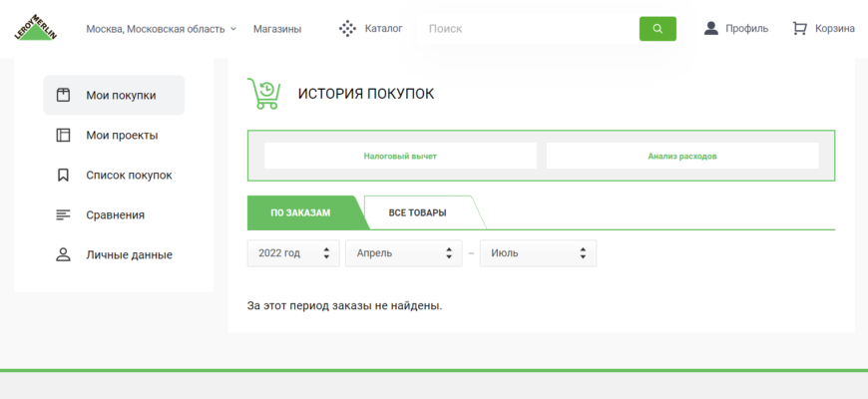Open Сравнения in the sidebar
868x399 pixels.
click(x=114, y=214)
